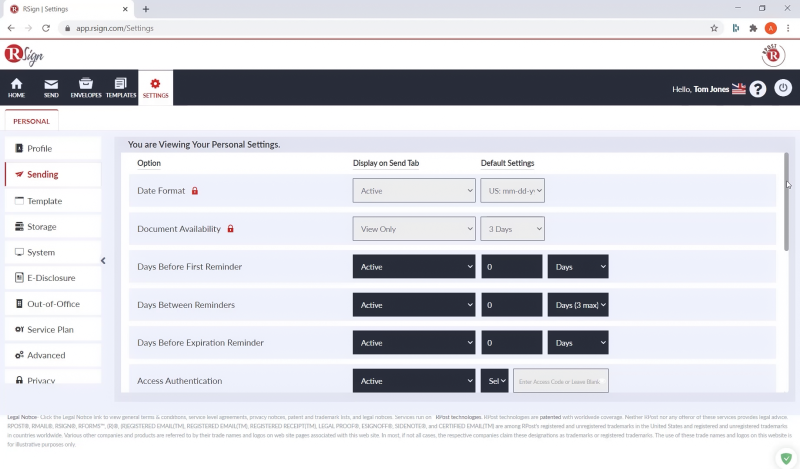Open Profile settings section

pyautogui.click(x=53, y=149)
